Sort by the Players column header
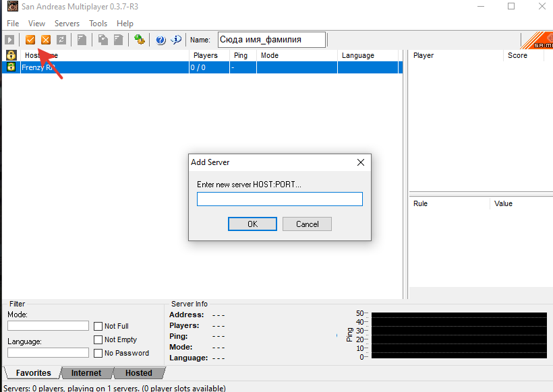The image size is (553, 392). 210,55
